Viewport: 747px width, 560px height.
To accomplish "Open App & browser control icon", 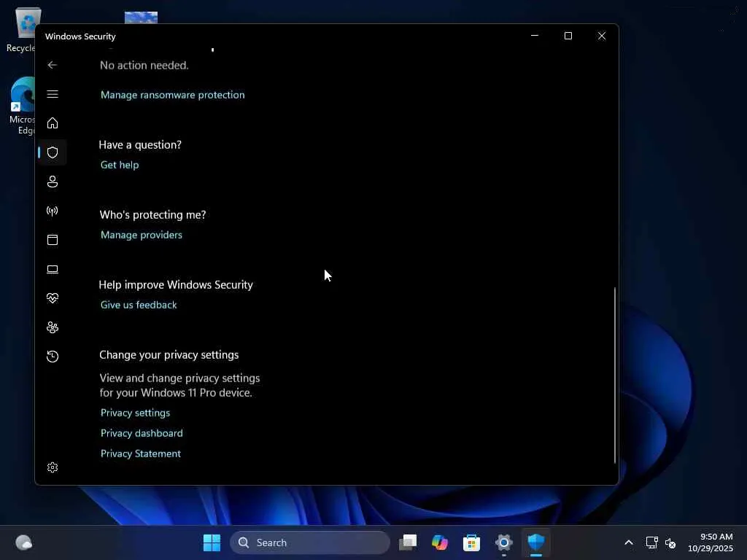I will click(53, 239).
